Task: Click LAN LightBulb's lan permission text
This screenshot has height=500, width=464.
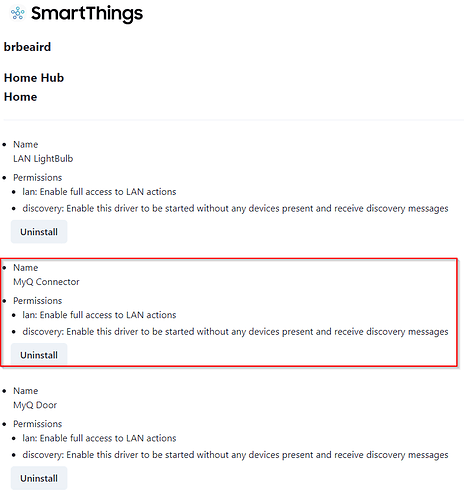Action: point(99,192)
